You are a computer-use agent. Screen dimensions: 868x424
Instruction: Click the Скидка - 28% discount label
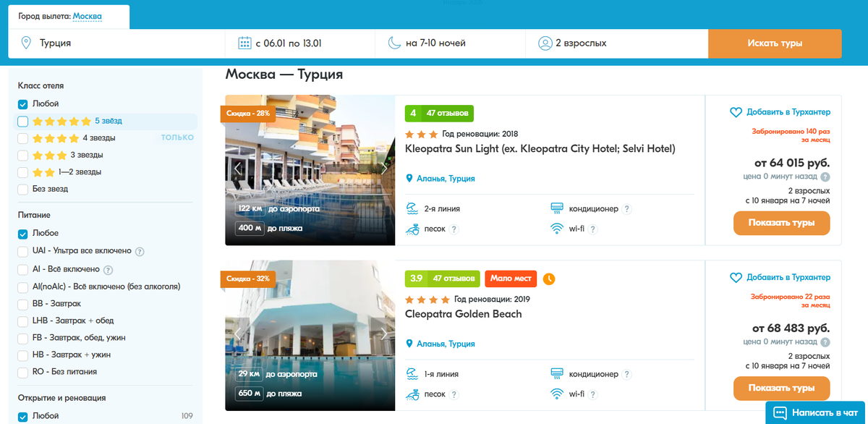point(248,114)
